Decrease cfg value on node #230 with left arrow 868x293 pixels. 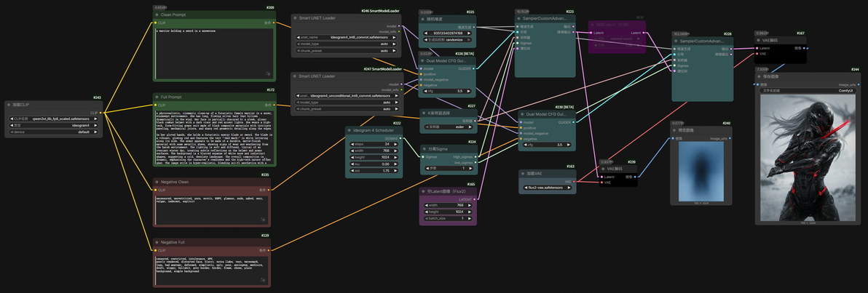(x=524, y=145)
